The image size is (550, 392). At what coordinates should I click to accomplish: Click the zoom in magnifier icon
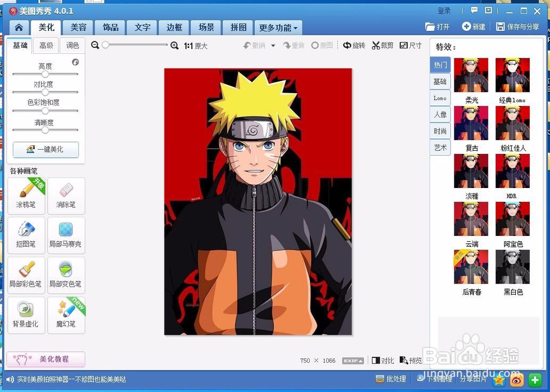coord(174,46)
